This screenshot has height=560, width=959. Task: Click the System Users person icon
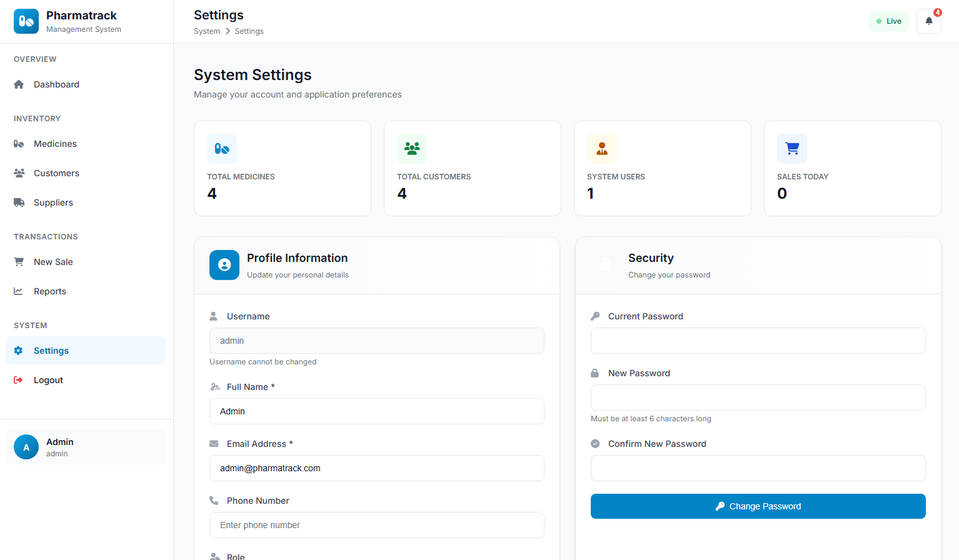[602, 149]
